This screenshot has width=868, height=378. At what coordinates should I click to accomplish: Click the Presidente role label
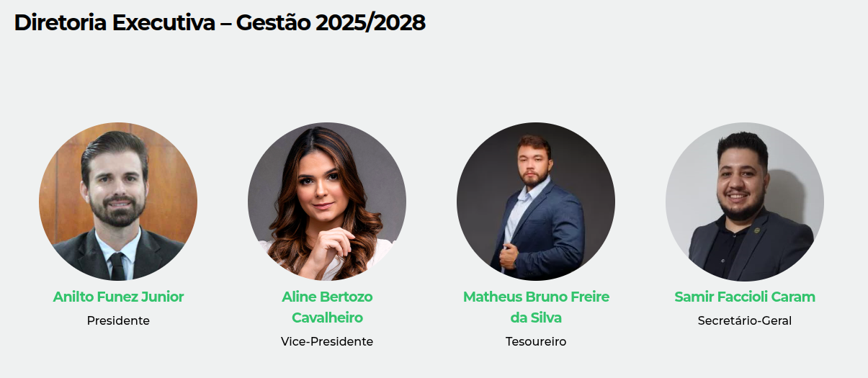click(118, 320)
